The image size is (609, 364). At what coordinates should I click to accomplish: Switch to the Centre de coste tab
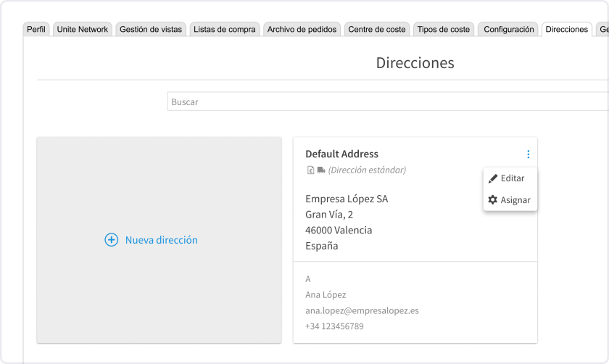click(x=376, y=30)
